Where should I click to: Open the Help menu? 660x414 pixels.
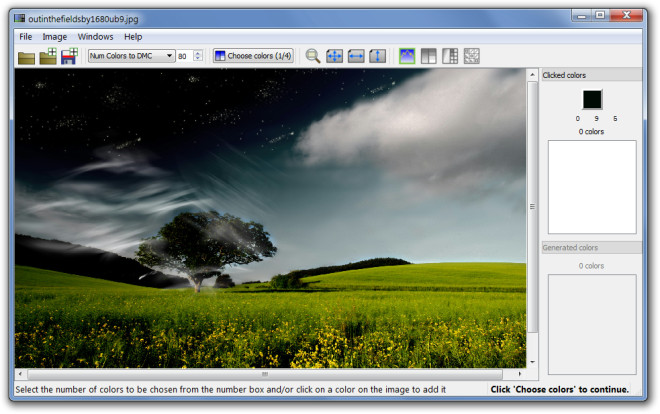click(133, 37)
